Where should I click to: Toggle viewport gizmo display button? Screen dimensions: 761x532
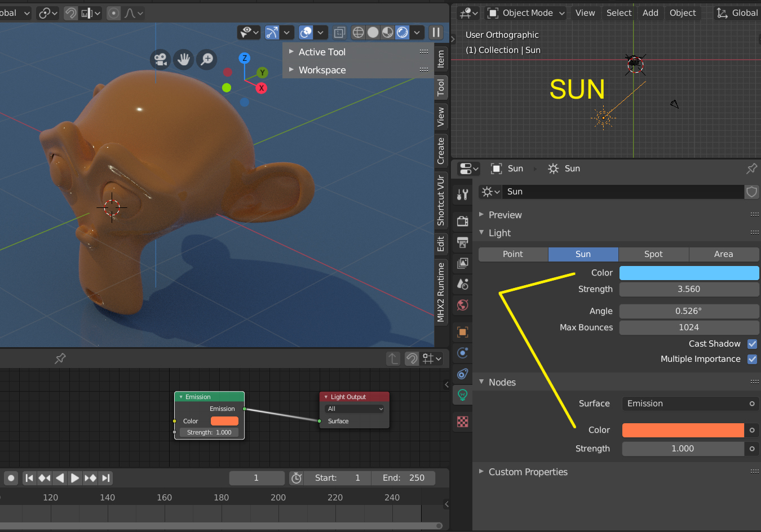click(272, 33)
